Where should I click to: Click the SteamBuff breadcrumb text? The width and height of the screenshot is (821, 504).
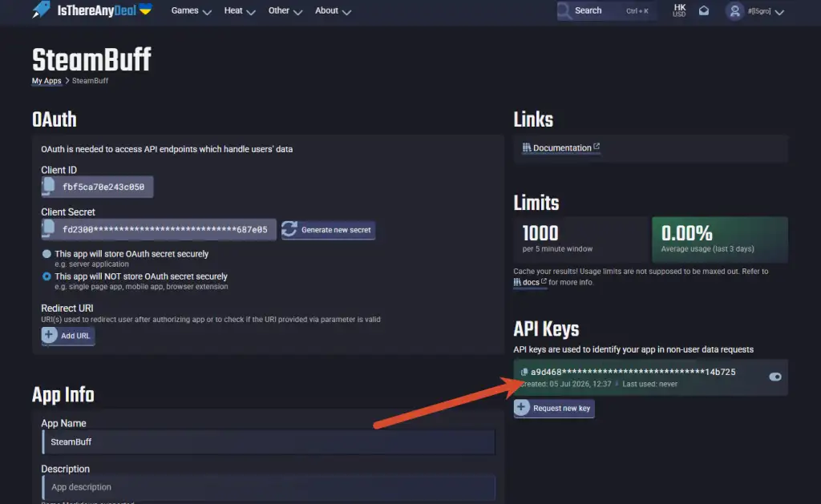coord(90,81)
